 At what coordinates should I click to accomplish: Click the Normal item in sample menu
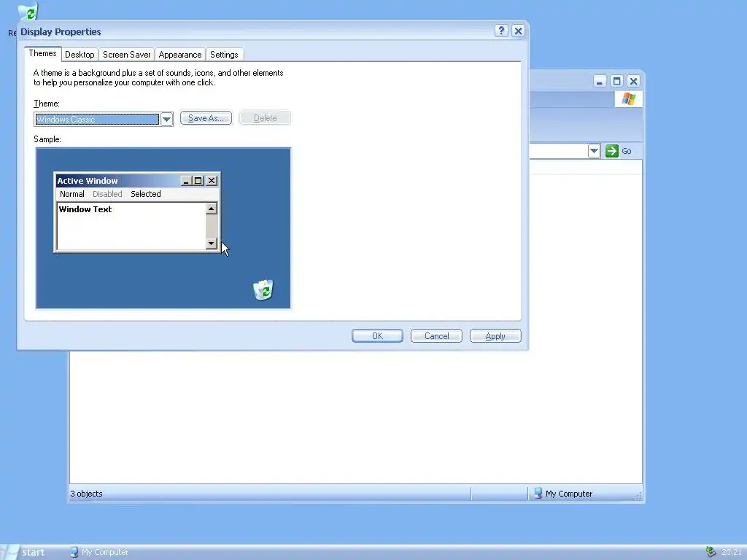(72, 194)
